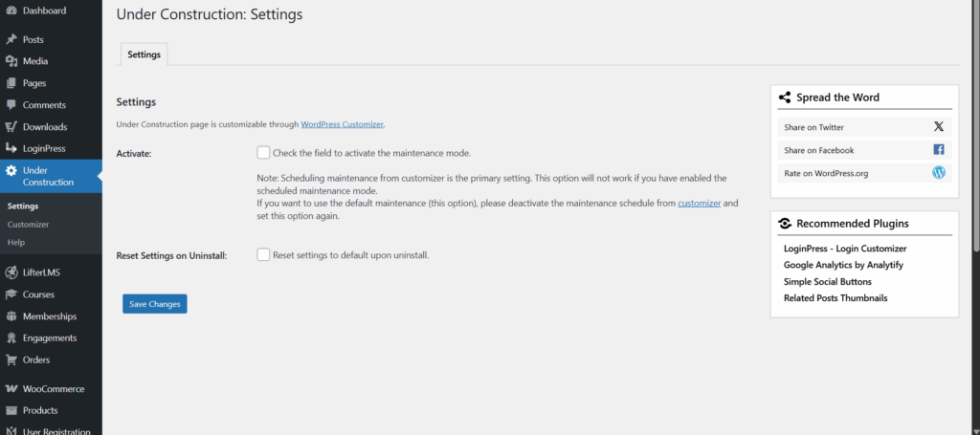Open the Memberships menu
Viewport: 980px width, 435px height.
[x=52, y=316]
